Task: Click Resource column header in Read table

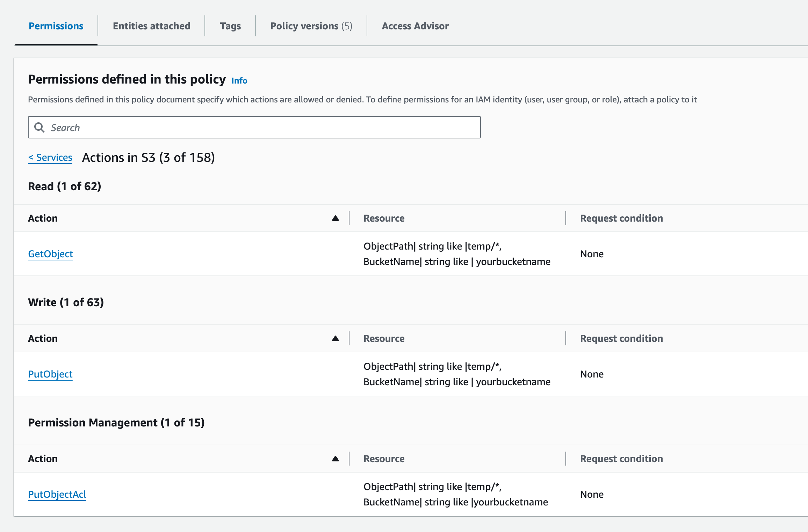Action: [384, 218]
